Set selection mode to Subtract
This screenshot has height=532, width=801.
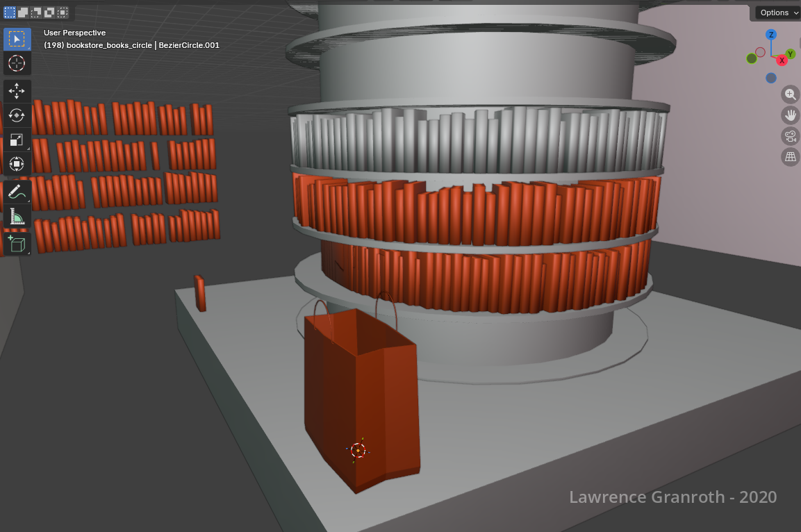click(x=36, y=13)
